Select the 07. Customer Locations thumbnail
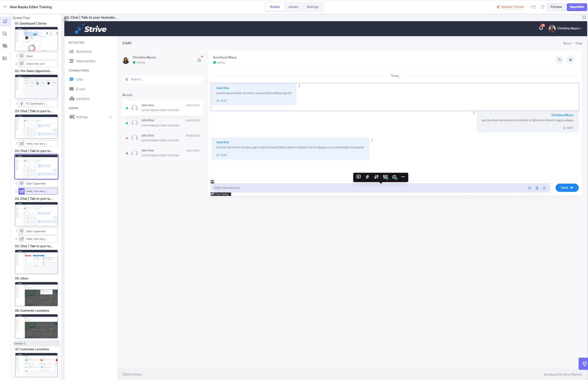Screen dimensions: 588x380 [36, 365]
